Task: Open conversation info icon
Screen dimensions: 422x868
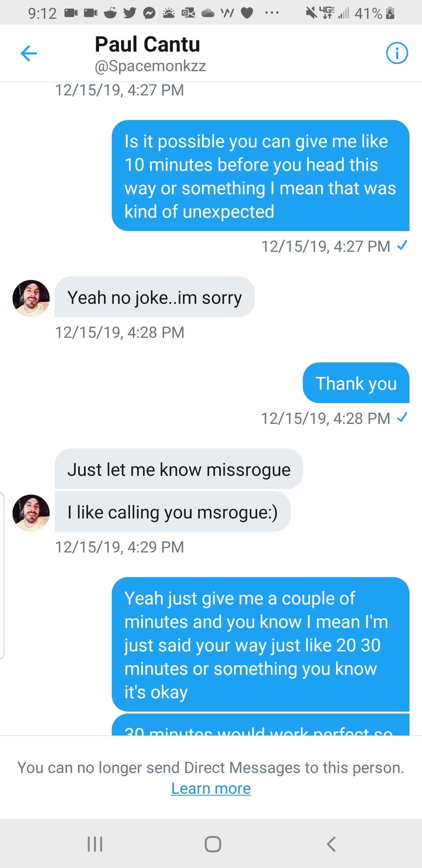Action: [397, 53]
